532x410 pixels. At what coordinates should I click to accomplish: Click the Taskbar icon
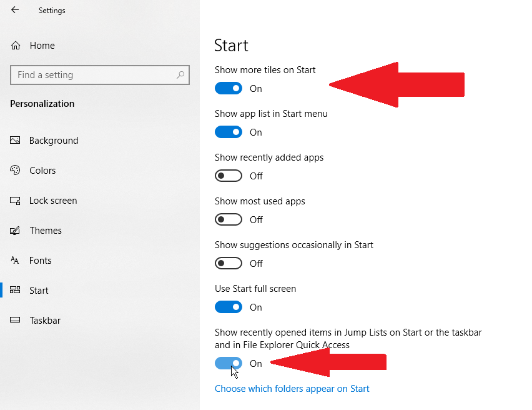pyautogui.click(x=15, y=320)
